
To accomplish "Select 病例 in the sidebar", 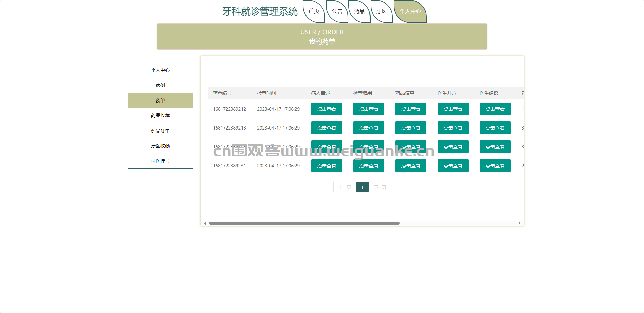I will point(160,85).
